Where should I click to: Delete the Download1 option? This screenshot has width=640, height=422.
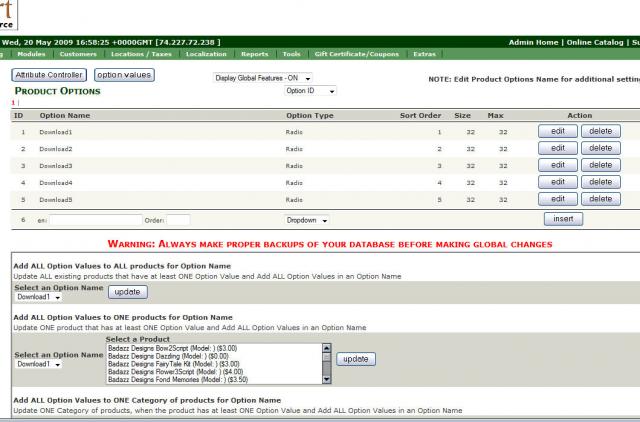point(601,131)
